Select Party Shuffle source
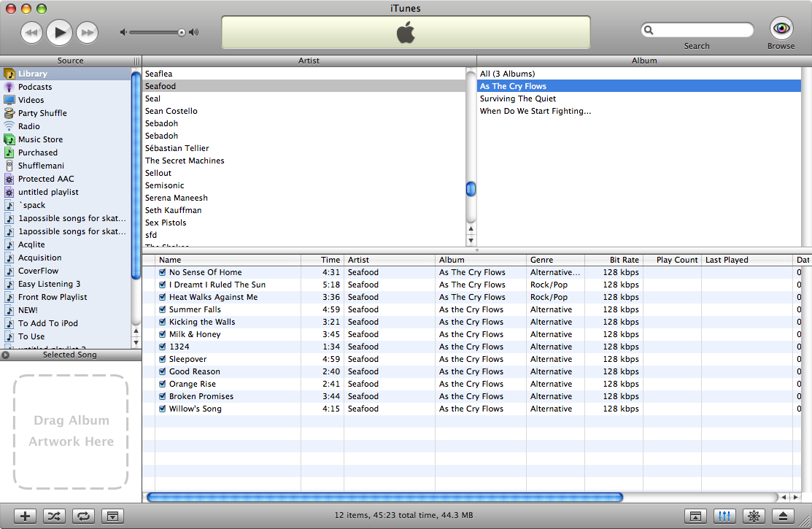The height and width of the screenshot is (529, 812). pyautogui.click(x=66, y=113)
